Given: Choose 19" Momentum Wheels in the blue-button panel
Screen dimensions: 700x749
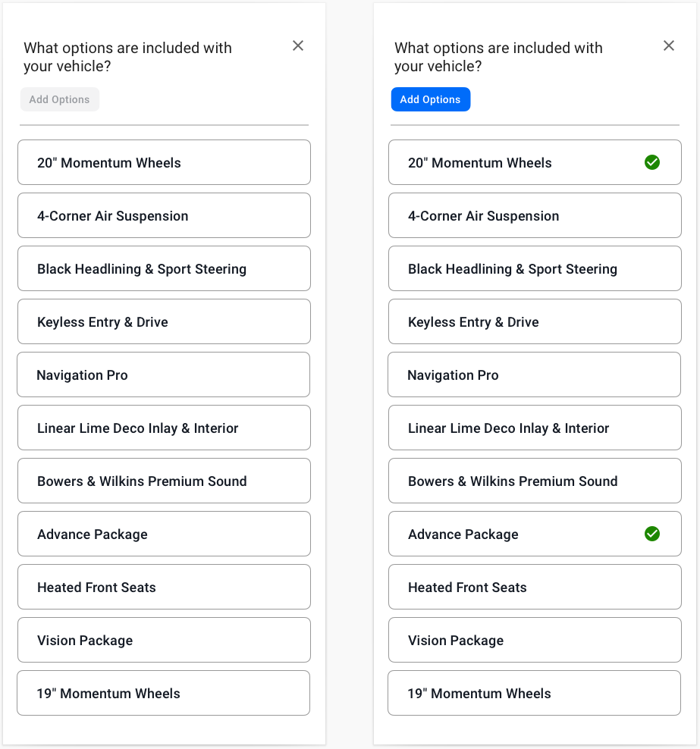Looking at the screenshot, I should (x=534, y=693).
